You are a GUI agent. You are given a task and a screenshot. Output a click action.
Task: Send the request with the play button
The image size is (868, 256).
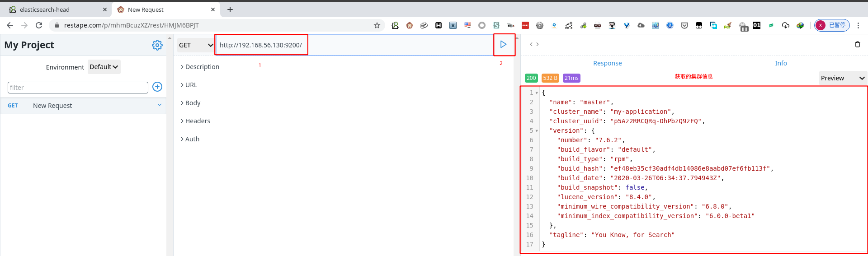coord(503,44)
